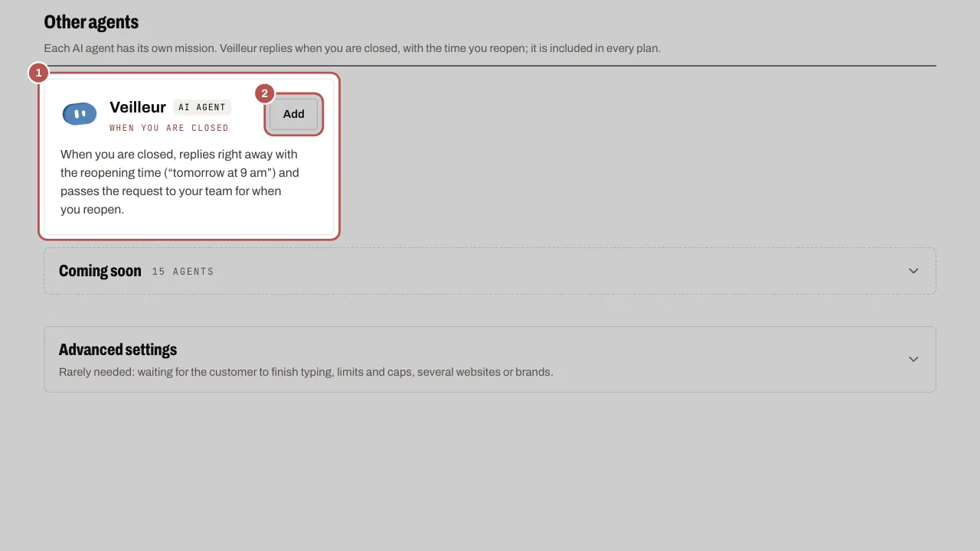Image resolution: width=980 pixels, height=551 pixels.
Task: Click the Coming soon heading
Action: point(100,271)
